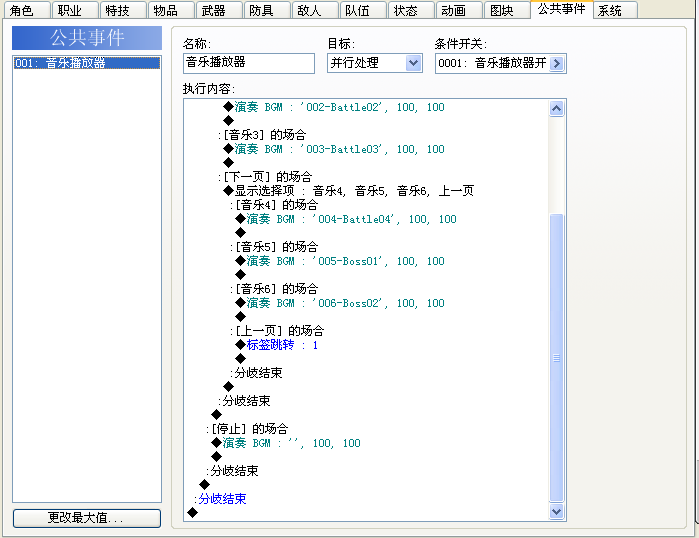
Task: Select the [上一页] 的场合 line
Action: tap(277, 331)
